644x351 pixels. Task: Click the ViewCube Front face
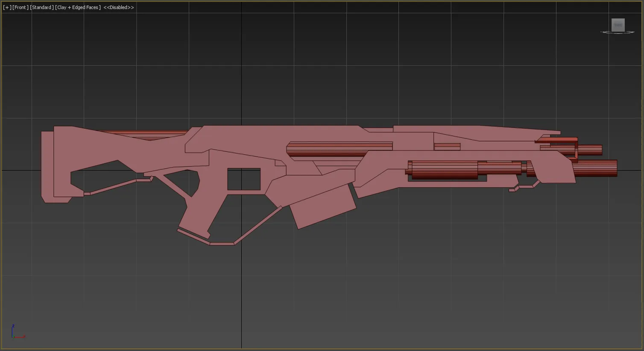(x=618, y=25)
